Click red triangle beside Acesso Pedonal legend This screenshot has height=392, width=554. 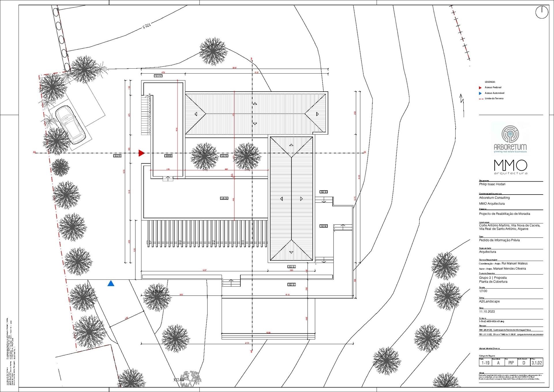tap(480, 87)
